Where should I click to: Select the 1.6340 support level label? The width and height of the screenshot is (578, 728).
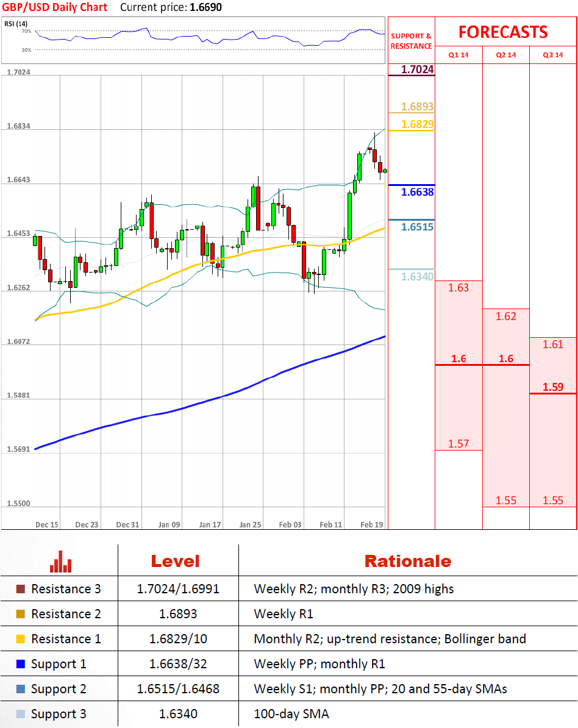coord(417,277)
